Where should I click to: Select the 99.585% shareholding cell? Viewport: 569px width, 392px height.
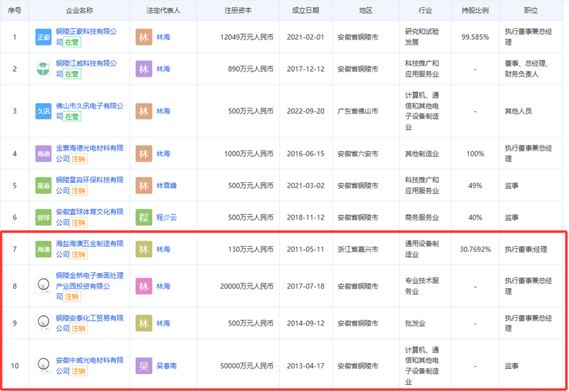tap(475, 37)
